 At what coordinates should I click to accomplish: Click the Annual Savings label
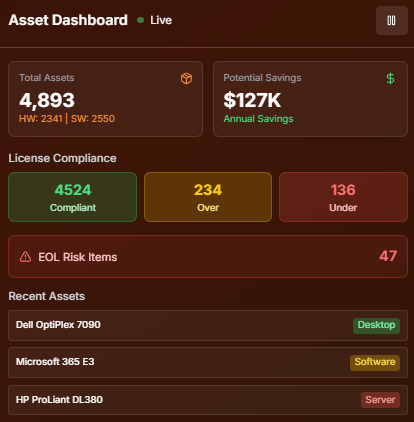258,119
